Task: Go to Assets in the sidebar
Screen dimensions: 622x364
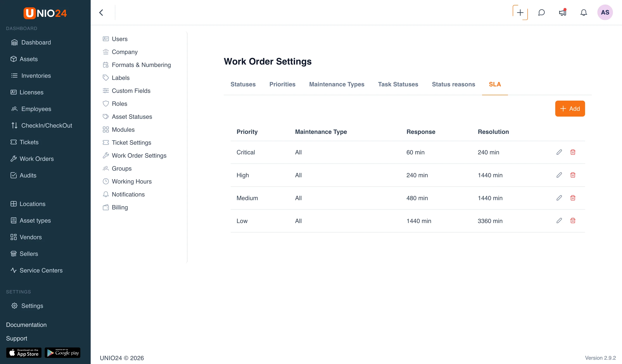Action: 24,59
